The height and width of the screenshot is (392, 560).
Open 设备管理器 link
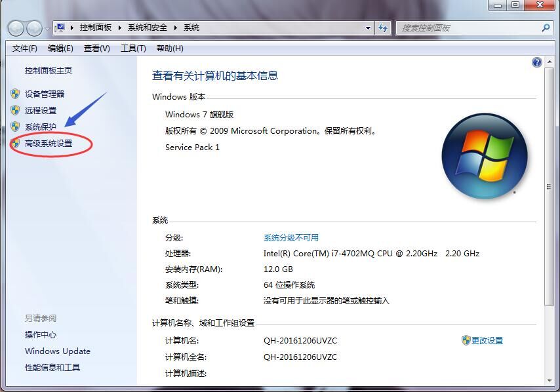pos(45,94)
